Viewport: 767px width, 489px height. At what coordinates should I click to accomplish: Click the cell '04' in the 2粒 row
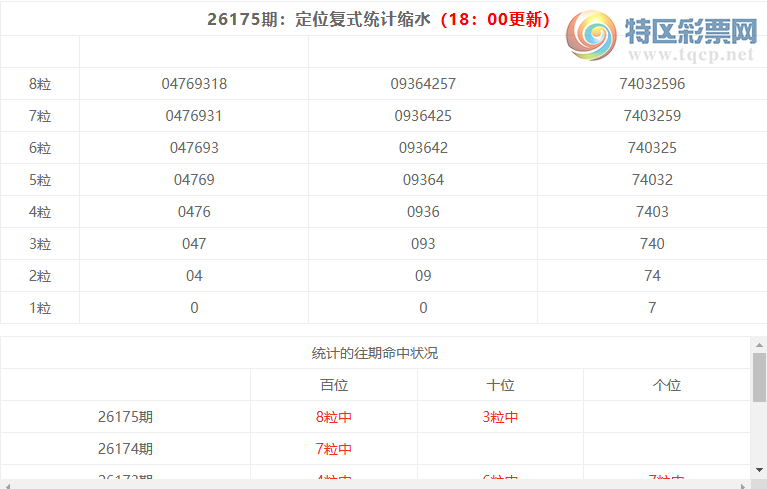(194, 276)
